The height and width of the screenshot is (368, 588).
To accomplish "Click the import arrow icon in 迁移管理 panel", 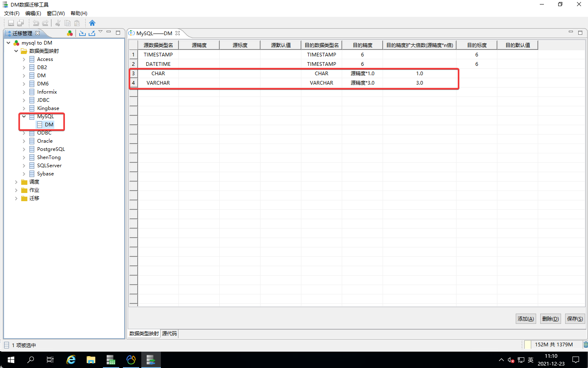I will [x=82, y=33].
